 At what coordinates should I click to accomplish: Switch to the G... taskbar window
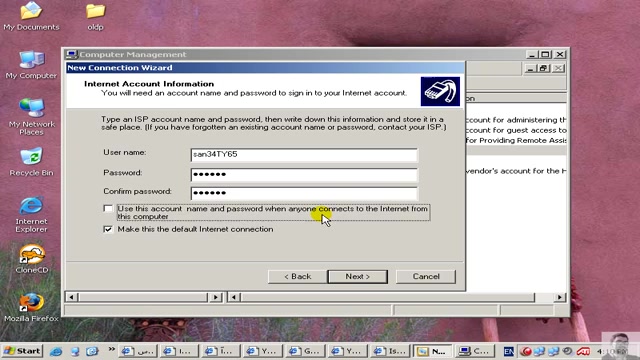pos(305,351)
